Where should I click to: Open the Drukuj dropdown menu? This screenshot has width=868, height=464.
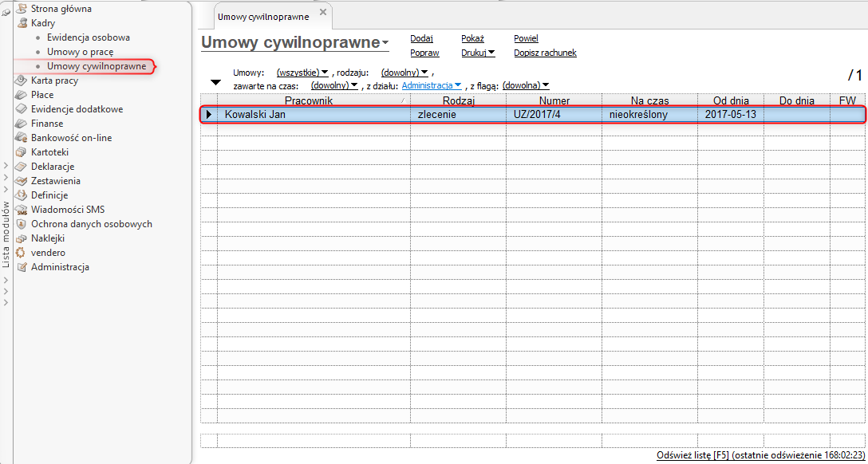tap(479, 53)
